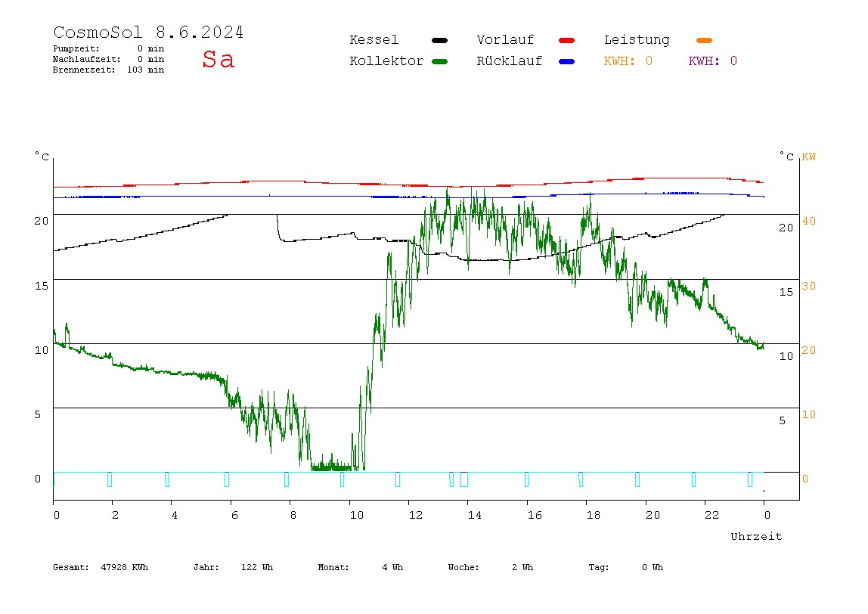Click hour "14" on the Uhrzeit axis
The height and width of the screenshot is (614, 868).
pyautogui.click(x=475, y=516)
